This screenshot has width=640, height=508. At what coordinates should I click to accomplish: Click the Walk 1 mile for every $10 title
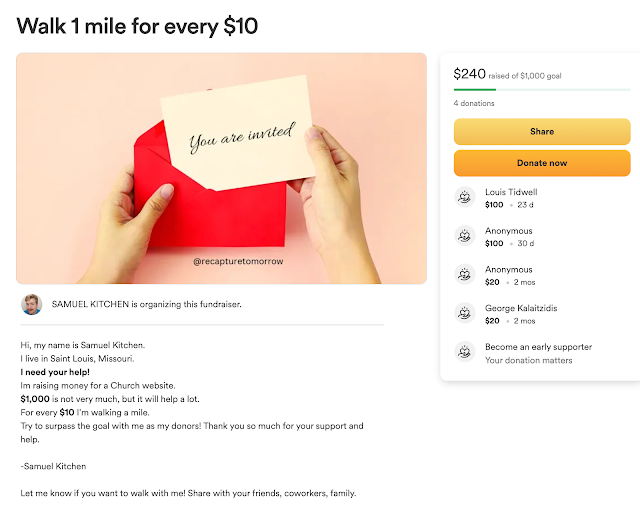137,26
